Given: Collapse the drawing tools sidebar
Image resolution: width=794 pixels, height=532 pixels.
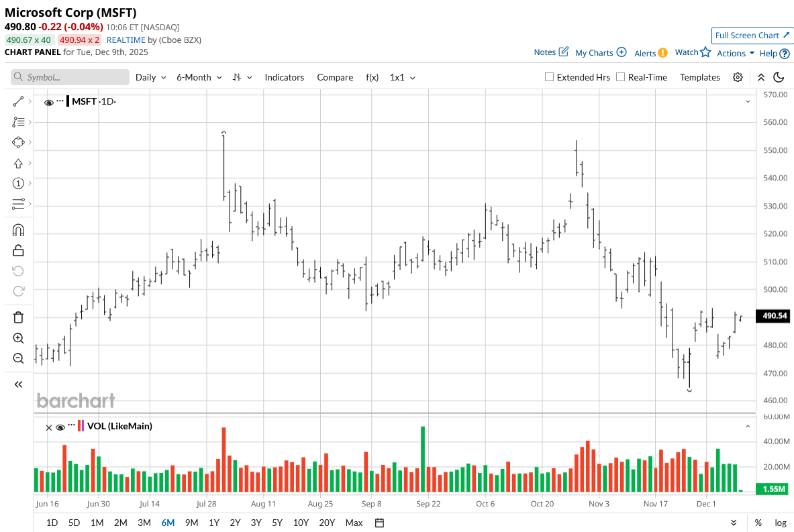Looking at the screenshot, I should (x=18, y=384).
